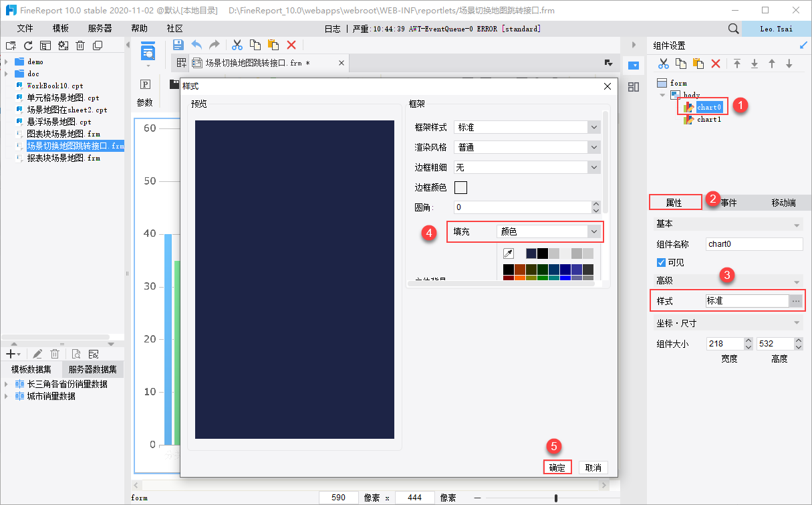Viewport: 812px width, 505px height.
Task: Preview the dataset with magnifier page icon
Action: coord(76,353)
